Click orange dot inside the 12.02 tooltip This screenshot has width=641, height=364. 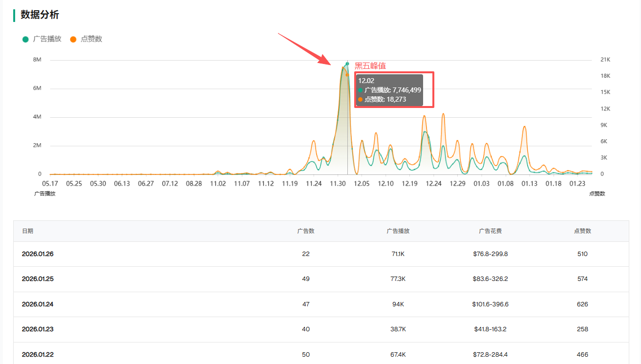click(361, 99)
